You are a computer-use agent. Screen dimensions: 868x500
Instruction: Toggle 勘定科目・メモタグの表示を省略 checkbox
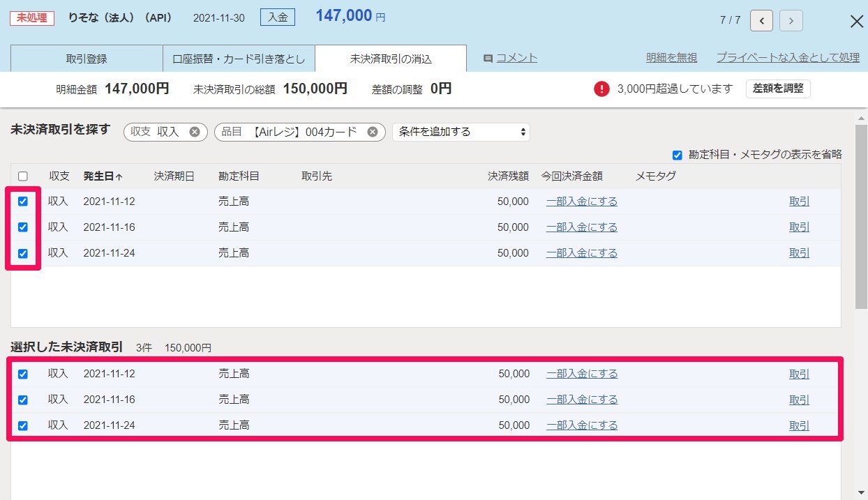pos(677,155)
